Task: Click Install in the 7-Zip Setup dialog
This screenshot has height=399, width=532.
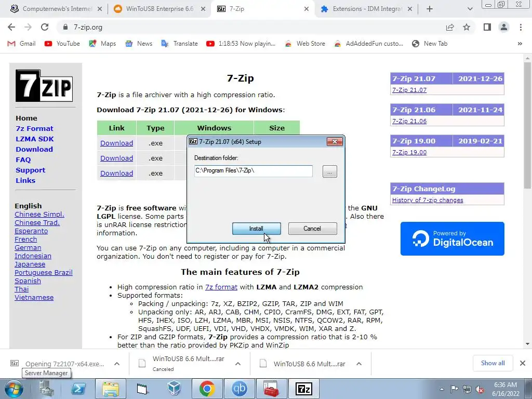Action: click(257, 229)
